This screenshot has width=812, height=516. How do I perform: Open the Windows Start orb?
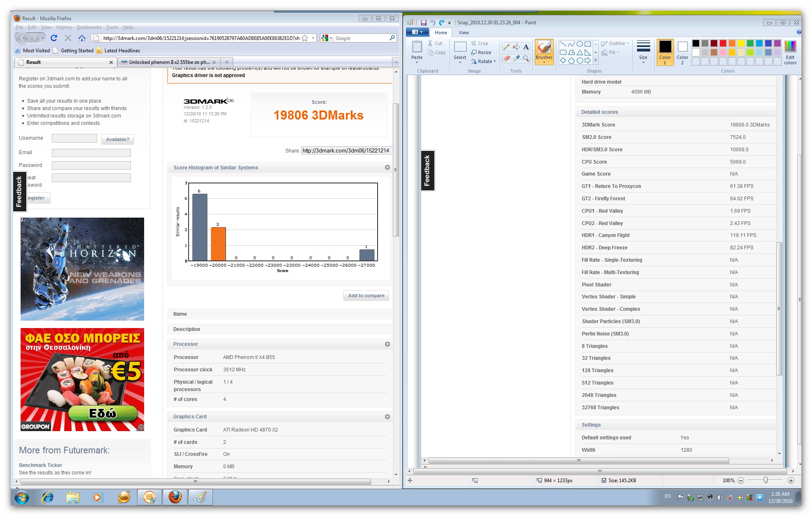point(21,497)
